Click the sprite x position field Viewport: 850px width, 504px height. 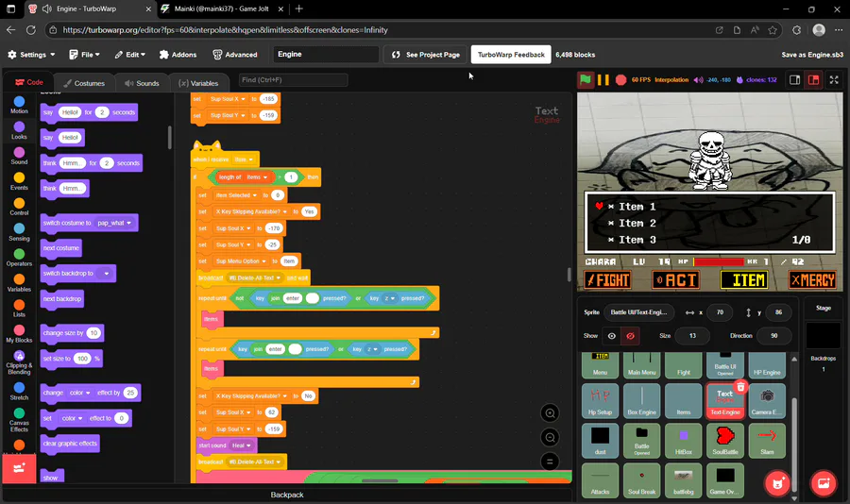pos(720,312)
